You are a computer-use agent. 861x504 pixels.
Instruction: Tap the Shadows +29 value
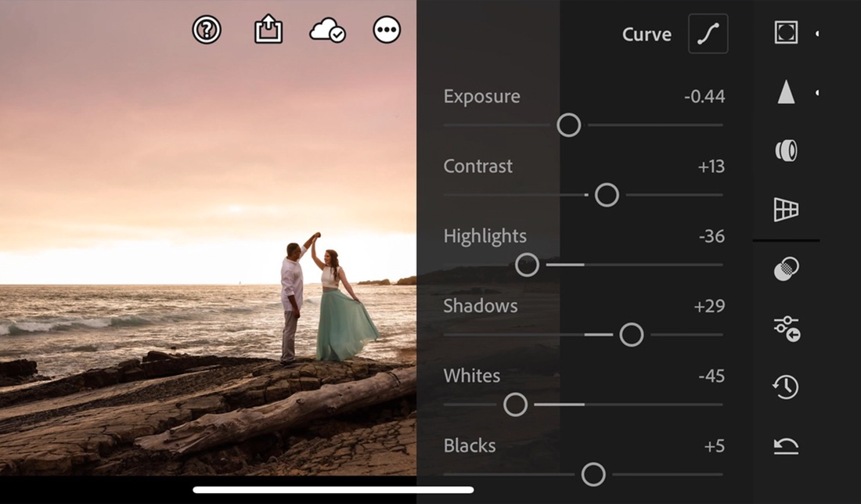coord(709,306)
